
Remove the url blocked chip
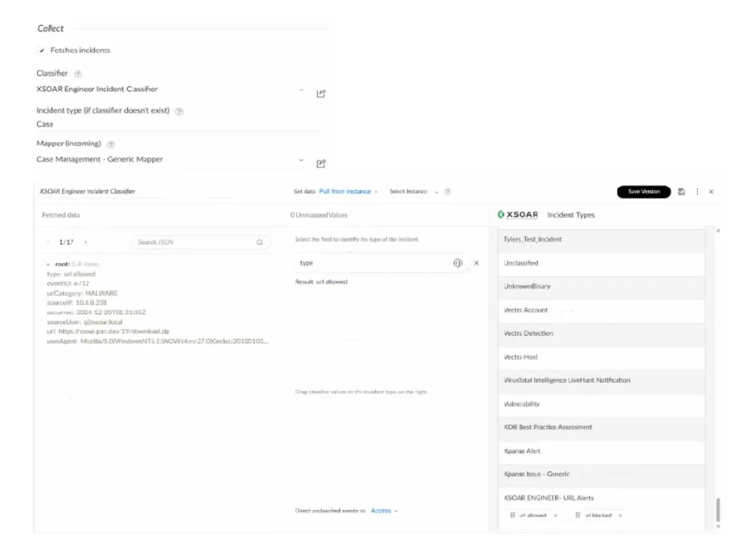coord(620,515)
